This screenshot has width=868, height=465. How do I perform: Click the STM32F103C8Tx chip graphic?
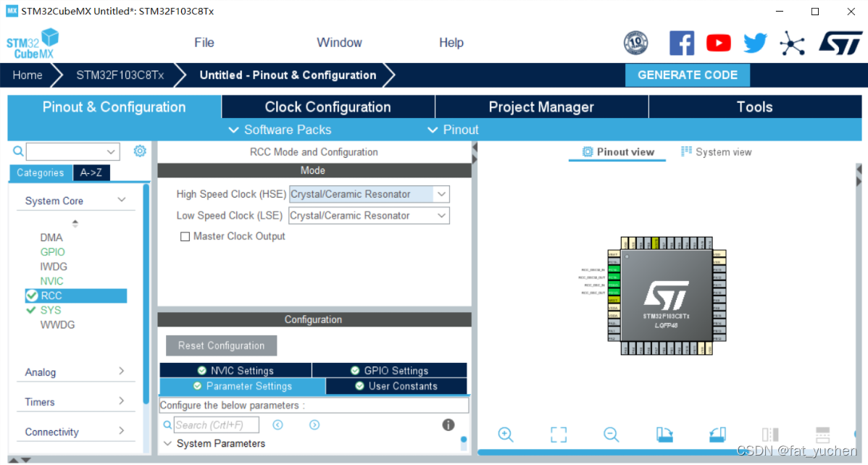[x=666, y=296]
